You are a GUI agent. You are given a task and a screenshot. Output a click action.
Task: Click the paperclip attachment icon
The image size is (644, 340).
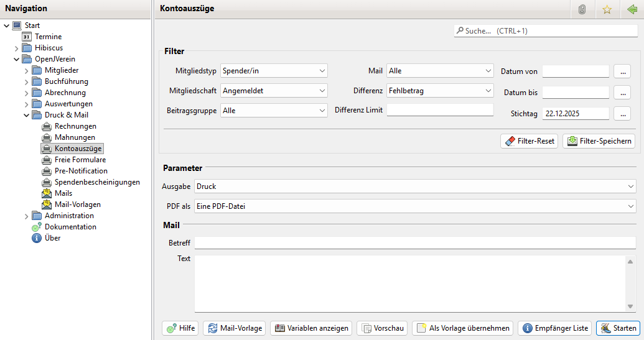coord(582,9)
